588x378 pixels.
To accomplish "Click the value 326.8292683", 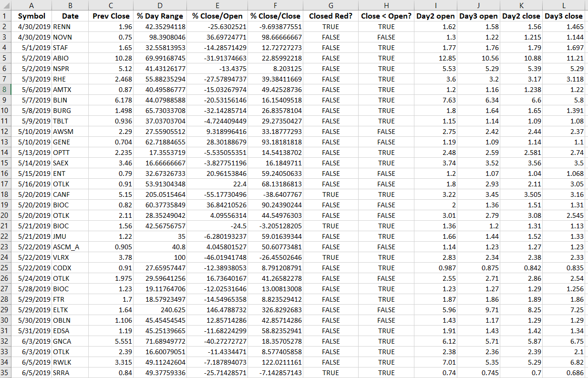I will point(276,310).
